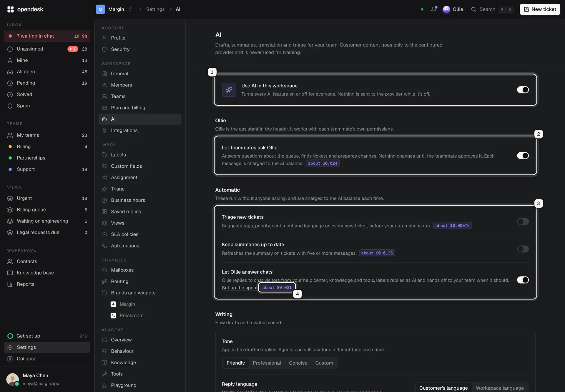
Task: Disable Let Ollie answer chats switch
Action: [x=523, y=280]
